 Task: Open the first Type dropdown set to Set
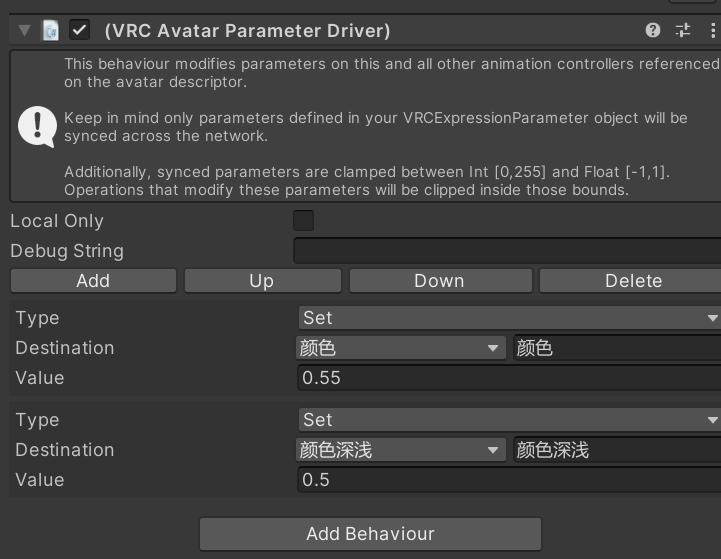tap(509, 318)
